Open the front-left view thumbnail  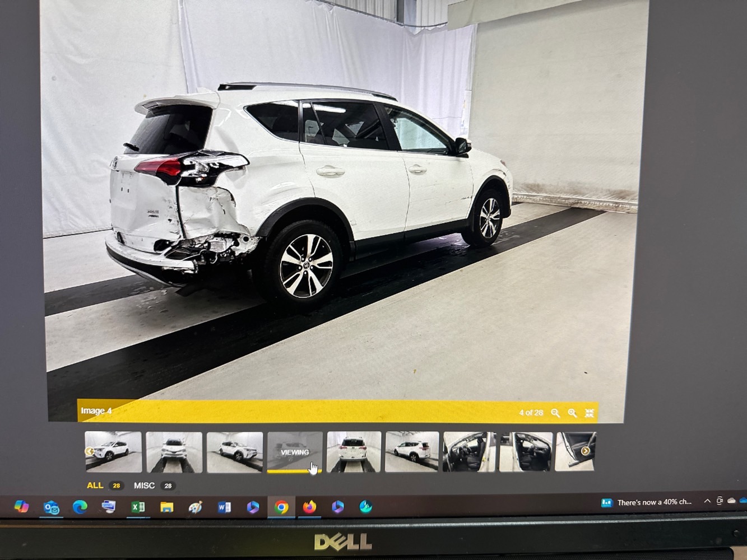(114, 451)
